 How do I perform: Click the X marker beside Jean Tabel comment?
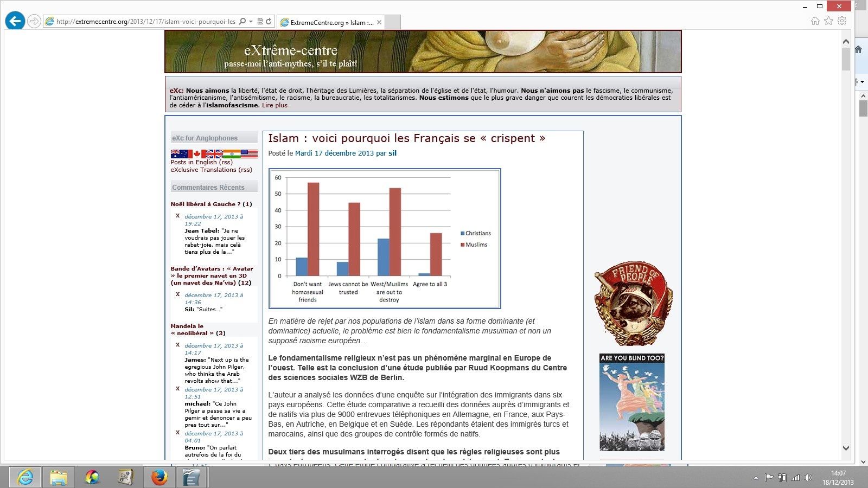pyautogui.click(x=177, y=216)
